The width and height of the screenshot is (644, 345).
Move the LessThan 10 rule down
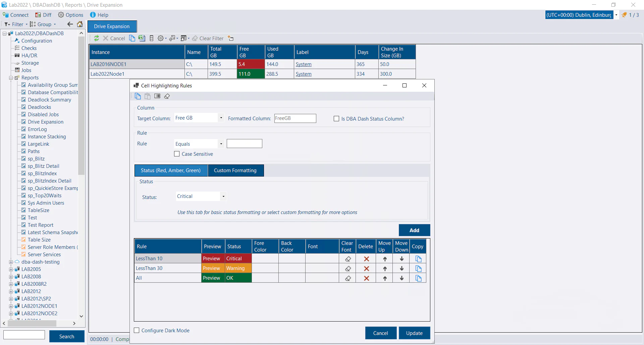click(402, 259)
